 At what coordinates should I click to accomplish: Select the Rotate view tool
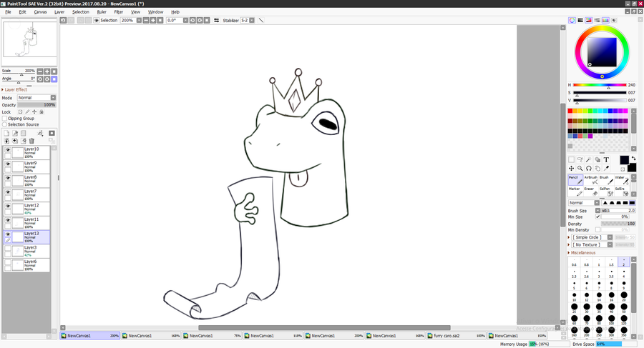(589, 168)
